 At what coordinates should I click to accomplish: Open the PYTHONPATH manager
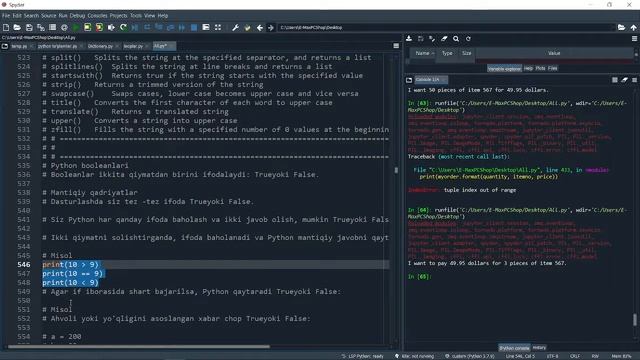pos(247,27)
